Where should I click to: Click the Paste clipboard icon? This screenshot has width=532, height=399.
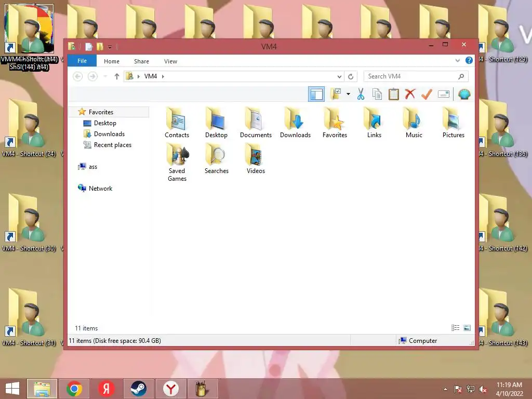pos(394,95)
